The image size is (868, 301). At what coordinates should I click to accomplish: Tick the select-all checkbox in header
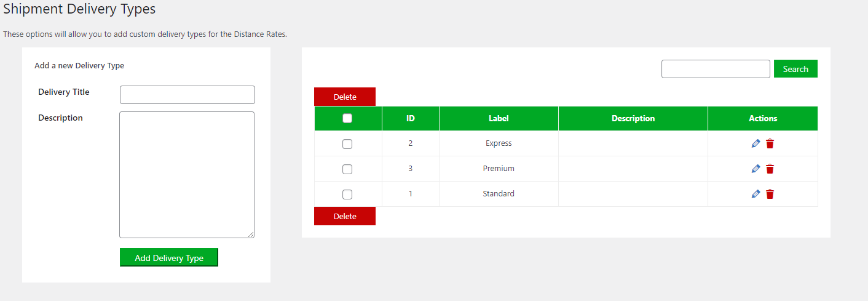(x=347, y=118)
